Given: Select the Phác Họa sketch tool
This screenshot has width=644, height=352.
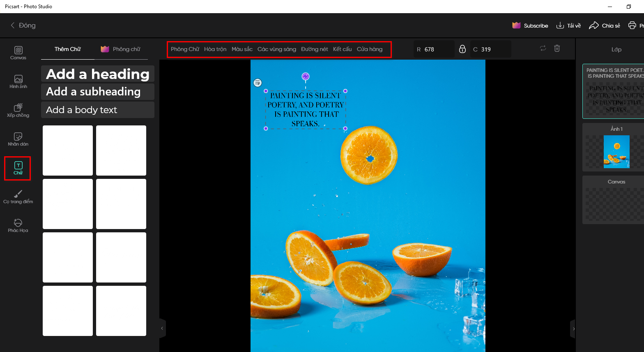Looking at the screenshot, I should pos(18,226).
